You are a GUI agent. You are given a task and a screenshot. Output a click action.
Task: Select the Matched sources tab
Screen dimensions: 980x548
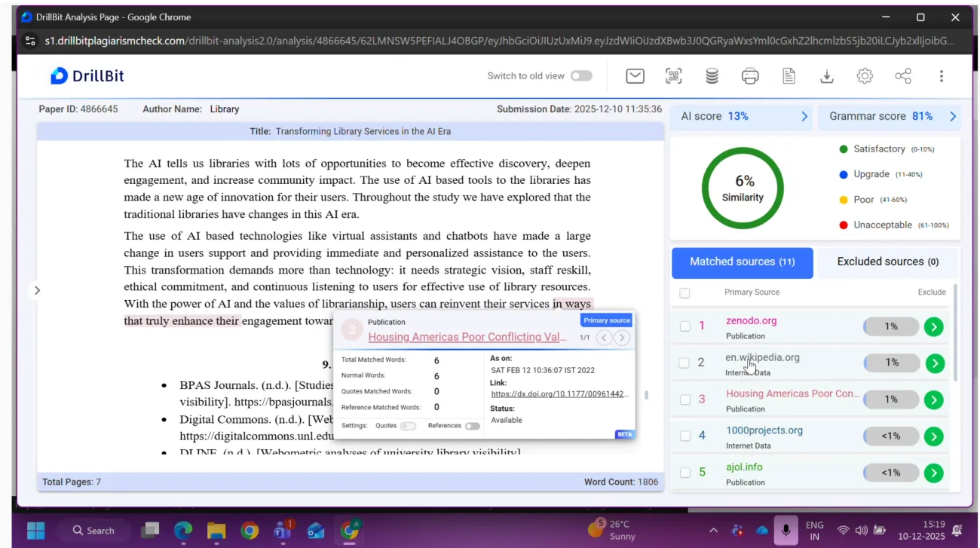742,262
